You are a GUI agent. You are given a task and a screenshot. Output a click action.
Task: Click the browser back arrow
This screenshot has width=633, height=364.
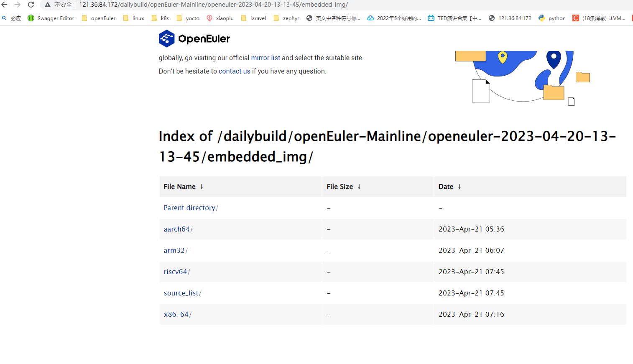point(5,5)
